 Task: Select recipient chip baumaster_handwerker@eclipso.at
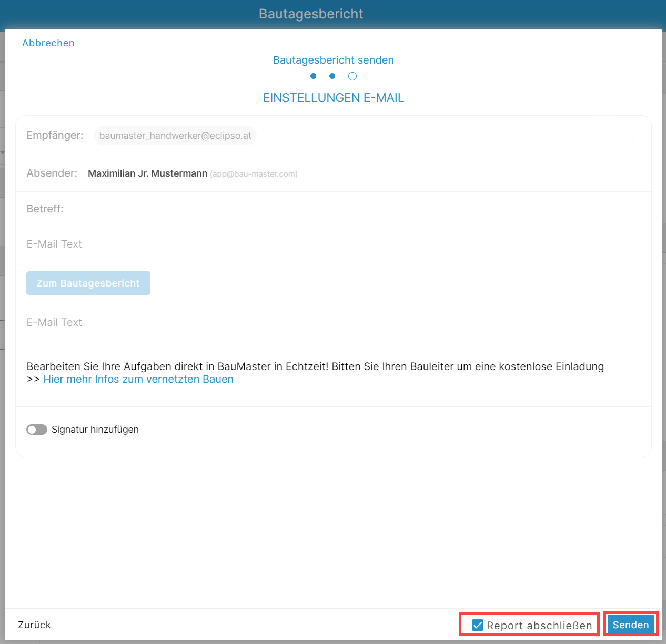click(x=175, y=136)
